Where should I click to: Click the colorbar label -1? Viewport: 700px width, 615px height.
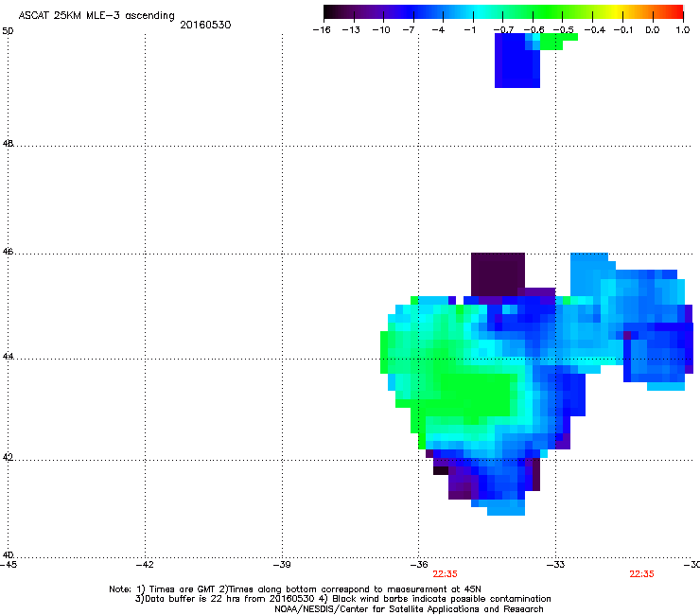(469, 30)
